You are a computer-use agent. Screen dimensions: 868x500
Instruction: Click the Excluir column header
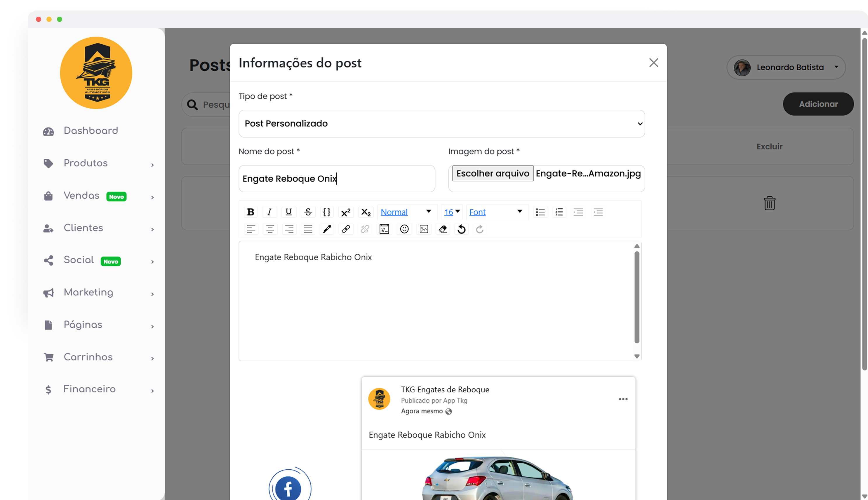pyautogui.click(x=769, y=147)
